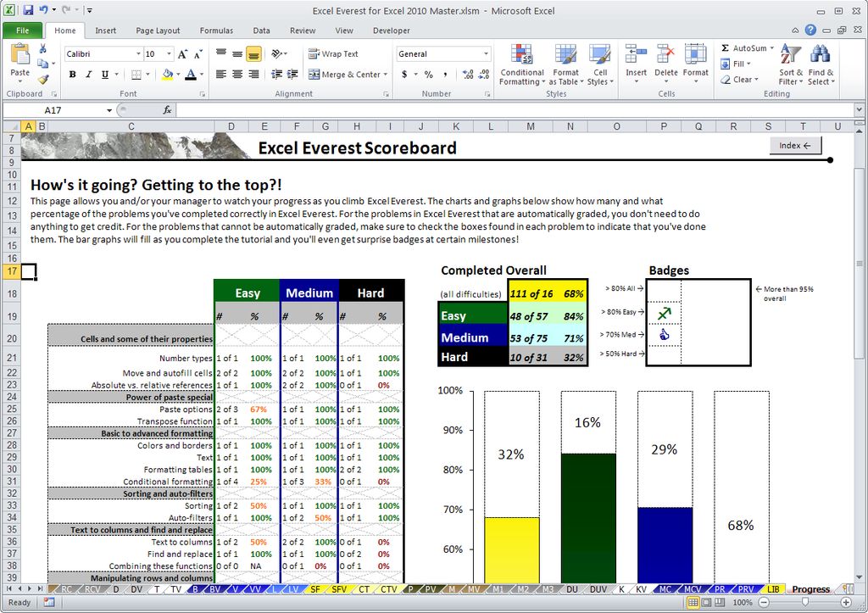868x613 pixels.
Task: Click Decrease Indent icon
Action: (x=277, y=75)
